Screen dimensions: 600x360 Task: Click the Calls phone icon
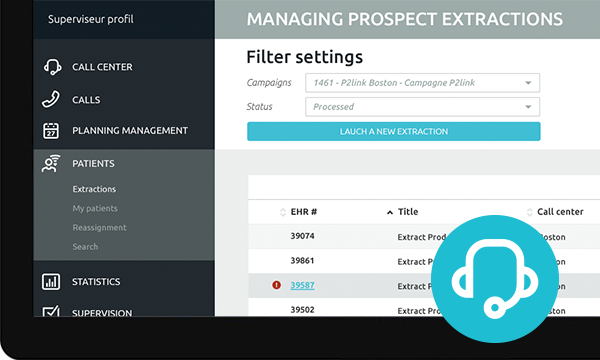coord(51,99)
